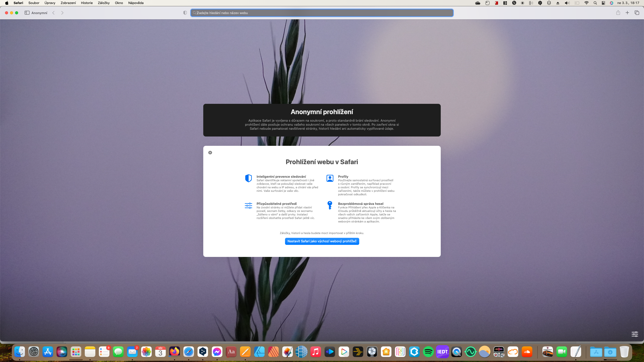Click the address search field
The width and height of the screenshot is (644, 362).
pyautogui.click(x=322, y=13)
